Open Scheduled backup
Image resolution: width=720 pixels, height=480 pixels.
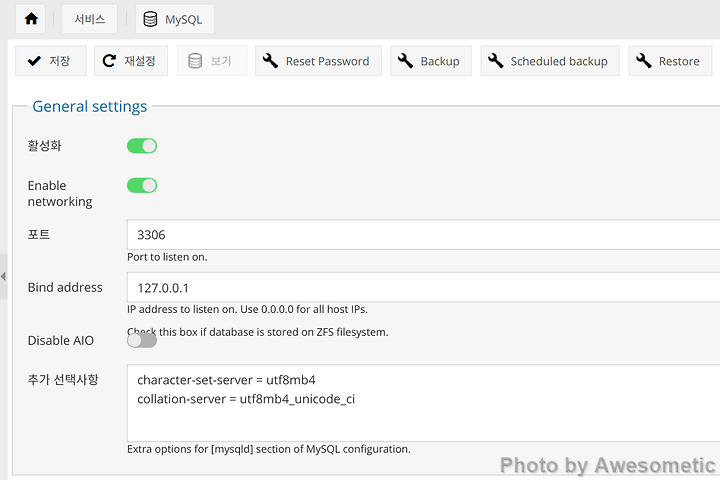(x=550, y=61)
